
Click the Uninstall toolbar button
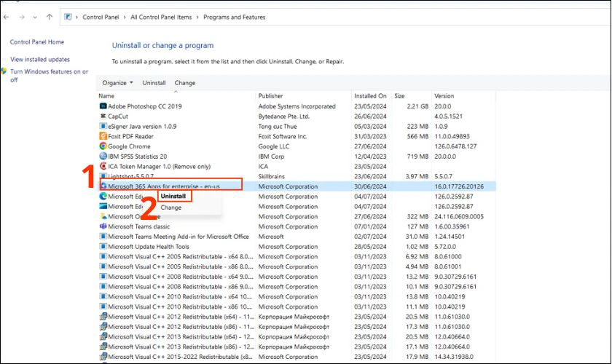click(x=154, y=83)
